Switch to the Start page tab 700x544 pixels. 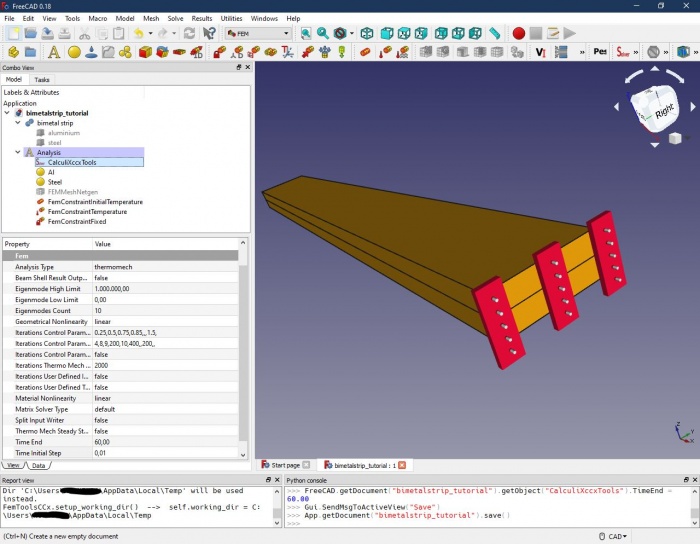click(286, 465)
